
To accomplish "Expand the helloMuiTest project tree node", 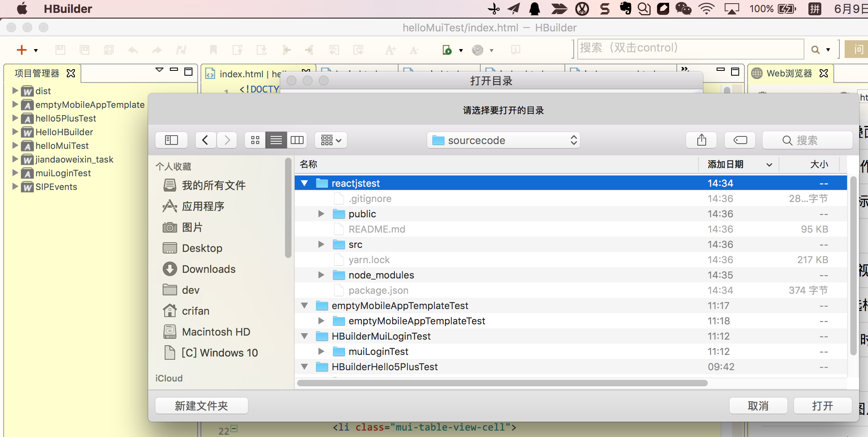I will point(15,146).
